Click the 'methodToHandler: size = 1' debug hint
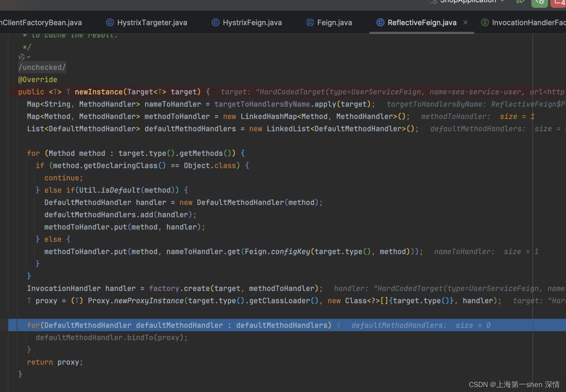Viewport: 566px width, 392px height. (478, 117)
